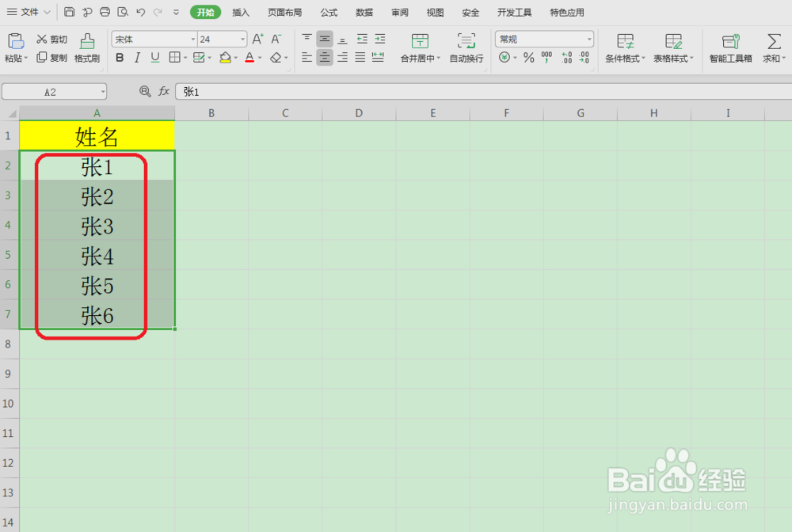The image size is (792, 532).
Task: Switch to the 视图 tab
Action: (435, 12)
